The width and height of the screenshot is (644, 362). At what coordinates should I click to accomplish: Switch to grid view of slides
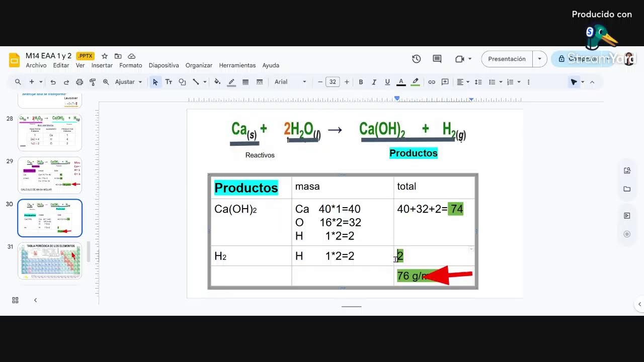click(x=15, y=300)
